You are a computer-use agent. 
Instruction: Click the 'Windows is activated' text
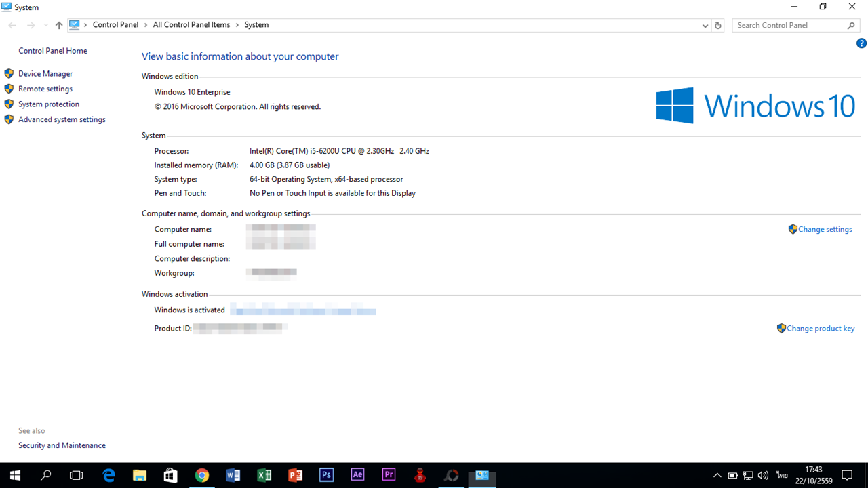[190, 310]
